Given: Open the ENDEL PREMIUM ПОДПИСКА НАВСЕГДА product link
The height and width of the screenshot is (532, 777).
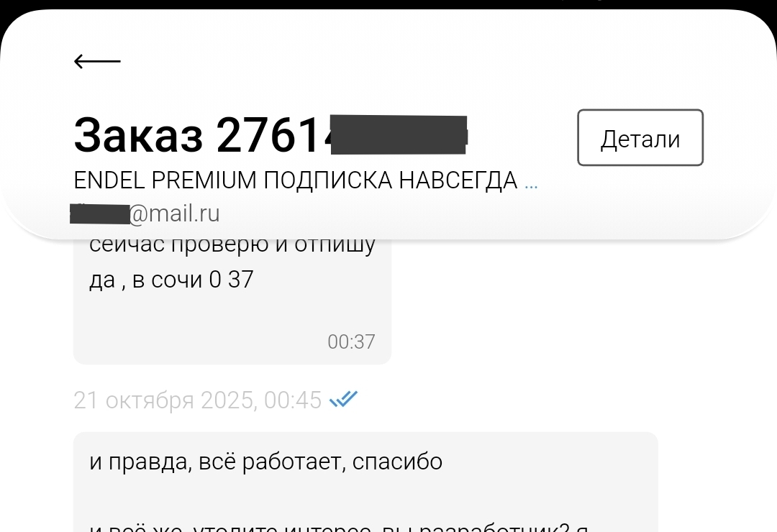Looking at the screenshot, I should pos(296,180).
